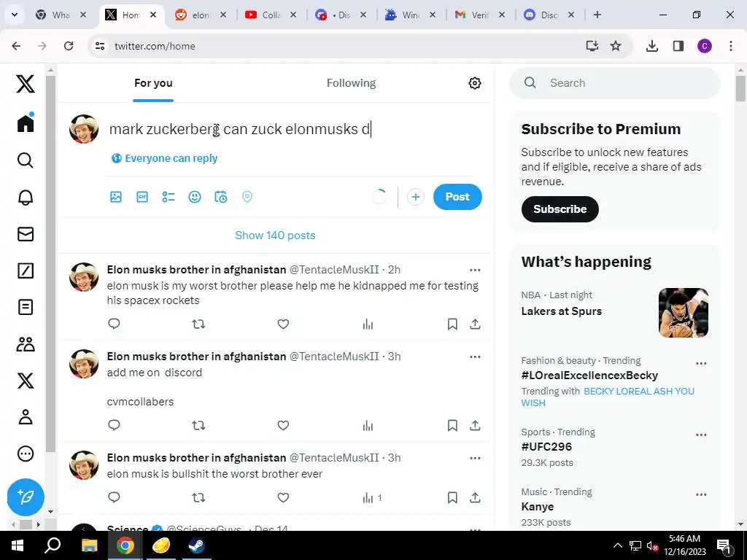
Task: Open Communities people icon
Action: (26, 344)
